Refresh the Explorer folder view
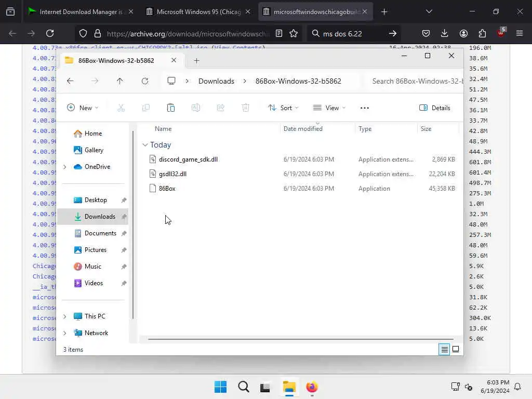Screen dimensions: 532x399 click(145, 81)
